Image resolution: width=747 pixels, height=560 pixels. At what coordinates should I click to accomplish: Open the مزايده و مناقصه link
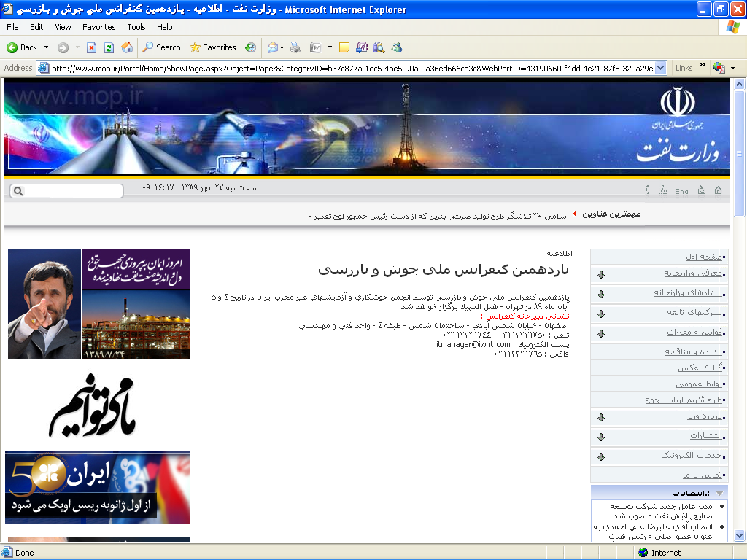[694, 351]
